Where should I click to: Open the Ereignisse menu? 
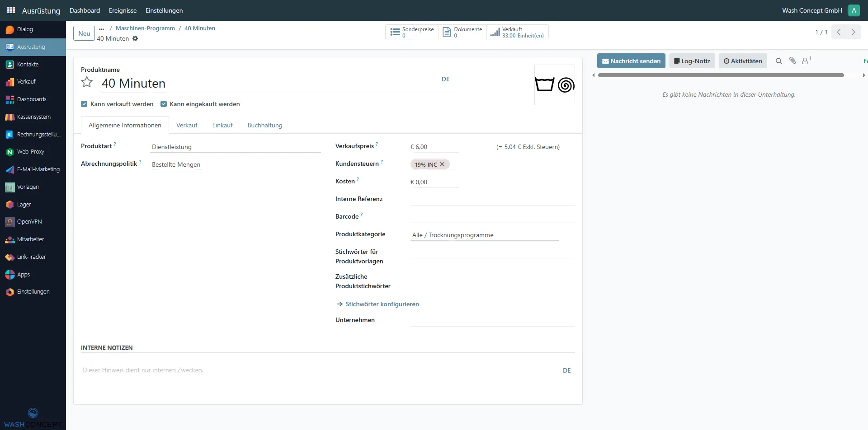(123, 10)
